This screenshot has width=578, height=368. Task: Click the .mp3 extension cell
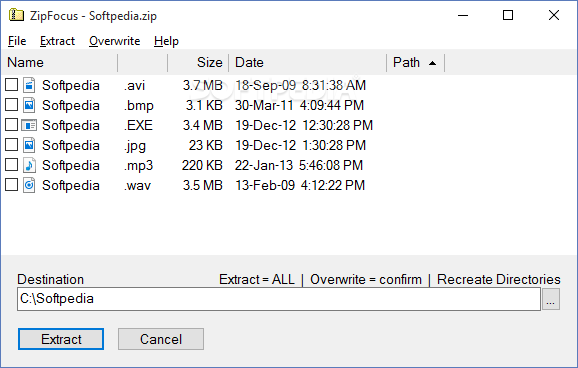click(x=138, y=166)
